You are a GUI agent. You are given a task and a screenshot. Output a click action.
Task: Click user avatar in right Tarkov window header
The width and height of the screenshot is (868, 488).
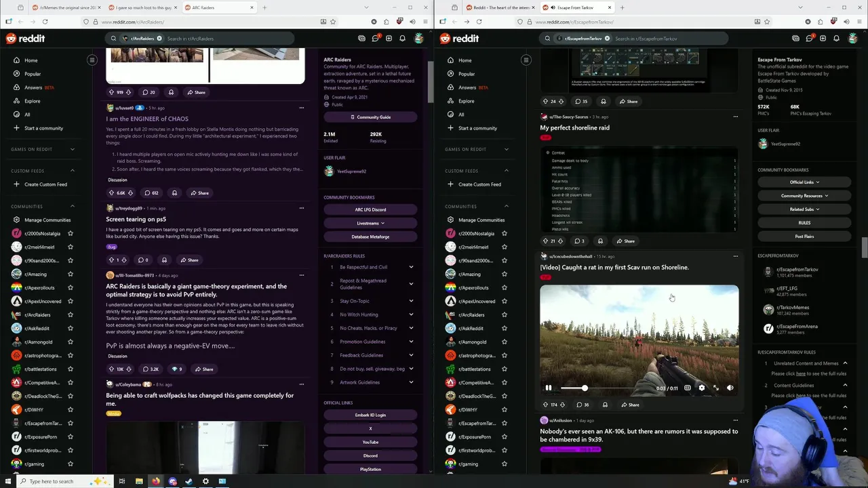click(852, 39)
